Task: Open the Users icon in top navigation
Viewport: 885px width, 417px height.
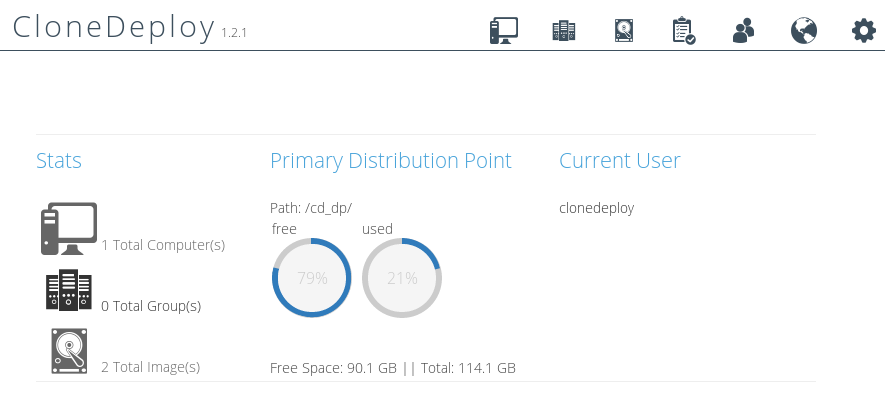Action: tap(743, 31)
